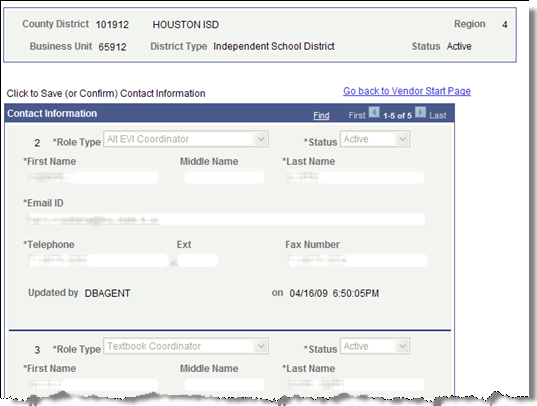Image resolution: width=537 pixels, height=406 pixels.
Task: Open Status dropdown for contact 2
Action: (x=375, y=139)
